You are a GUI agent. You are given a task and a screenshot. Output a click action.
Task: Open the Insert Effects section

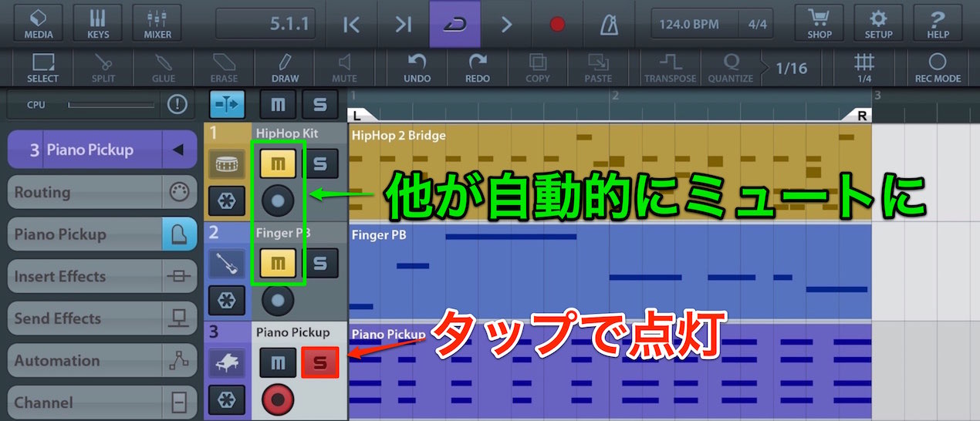(x=102, y=276)
